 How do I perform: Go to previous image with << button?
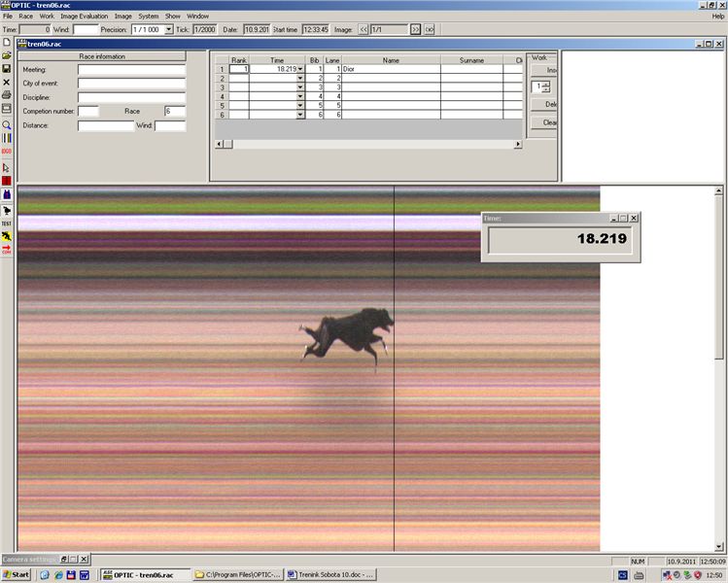[x=364, y=29]
